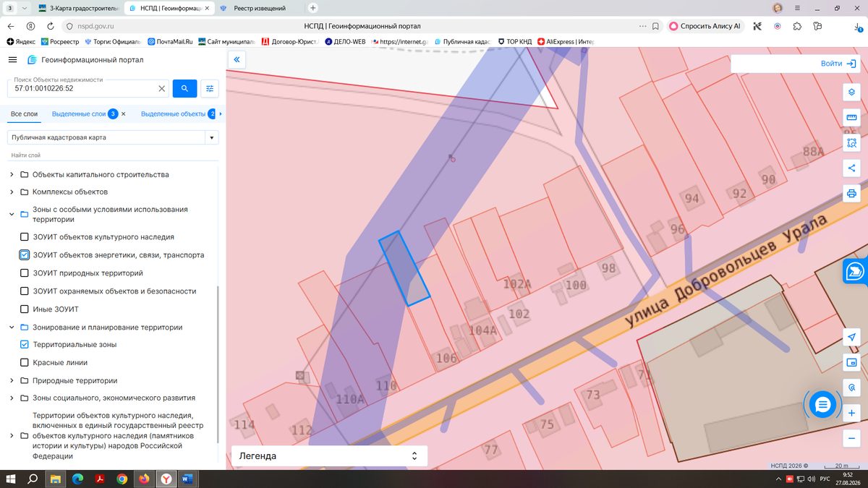Uncheck ЗОУИТ объектов энергетики, связи, транспорта
Image resolution: width=868 pixels, height=488 pixels.
click(x=25, y=255)
